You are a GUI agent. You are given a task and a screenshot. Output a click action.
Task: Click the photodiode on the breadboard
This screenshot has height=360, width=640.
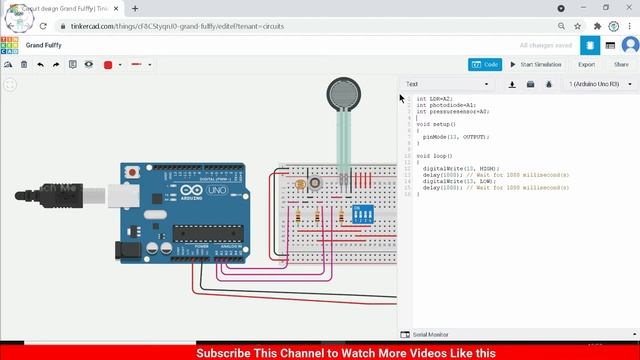(x=315, y=183)
